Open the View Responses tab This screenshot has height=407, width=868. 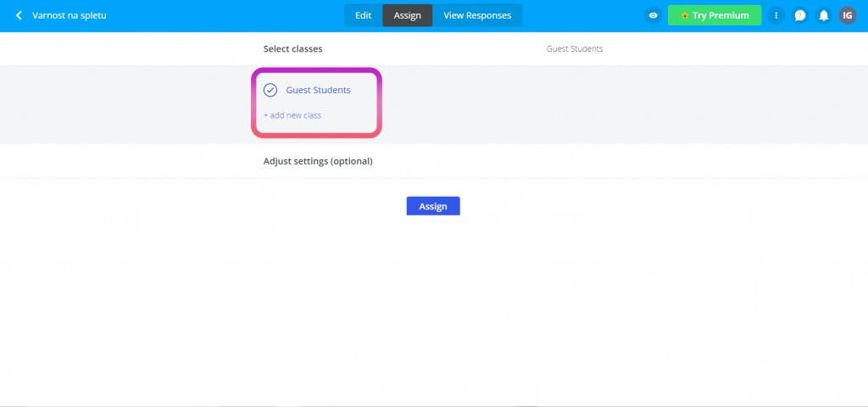477,15
